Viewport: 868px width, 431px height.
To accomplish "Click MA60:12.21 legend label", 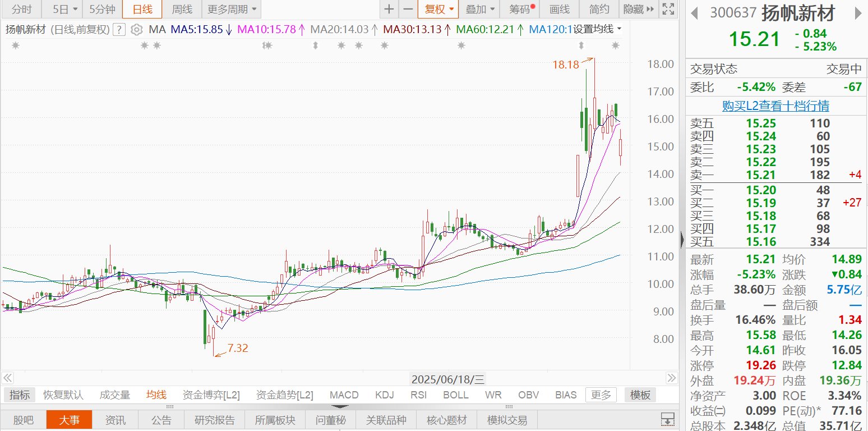I will pyautogui.click(x=486, y=29).
